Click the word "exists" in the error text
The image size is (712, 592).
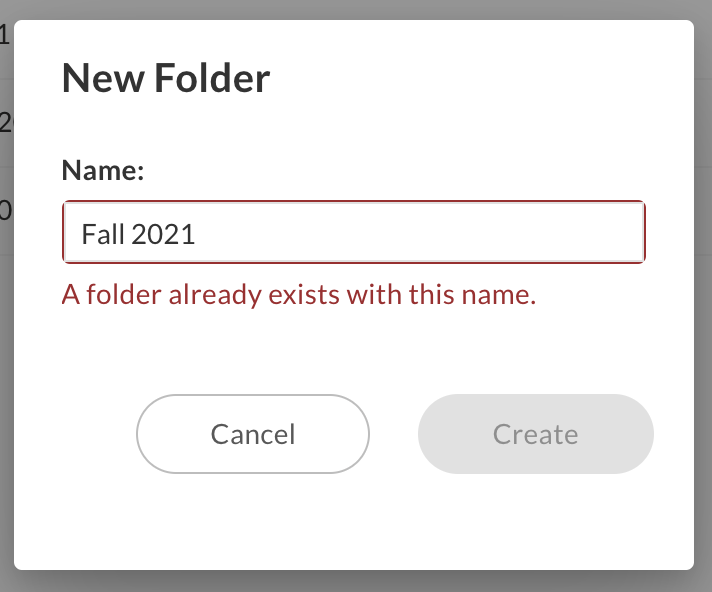301,295
